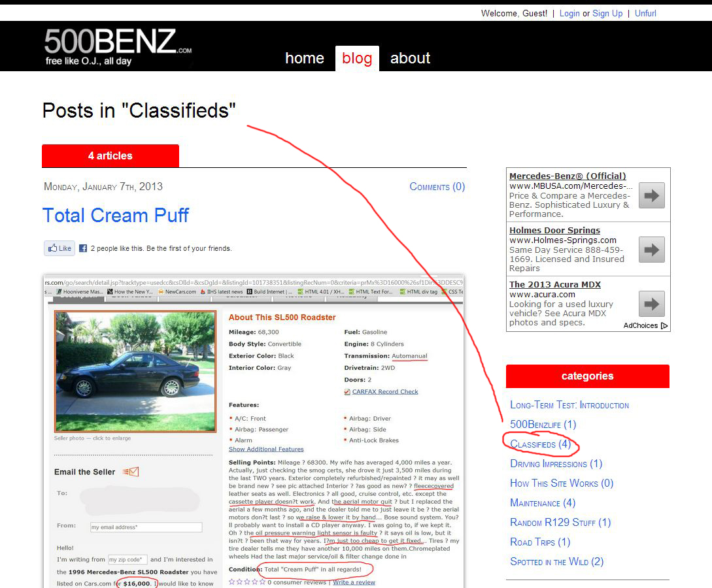Open the Spotted in the Wild (2) category
This screenshot has width=712, height=588.
pos(556,561)
